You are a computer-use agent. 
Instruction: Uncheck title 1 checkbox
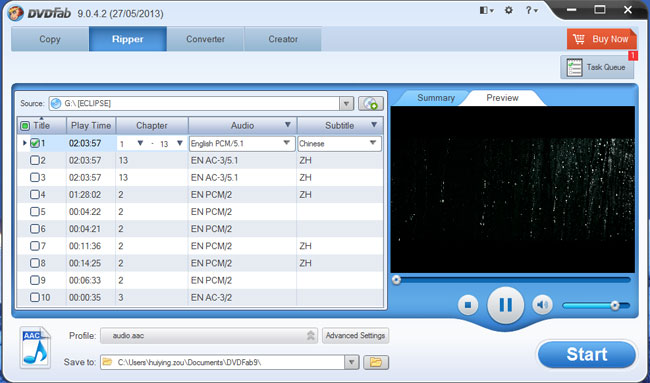pos(35,143)
